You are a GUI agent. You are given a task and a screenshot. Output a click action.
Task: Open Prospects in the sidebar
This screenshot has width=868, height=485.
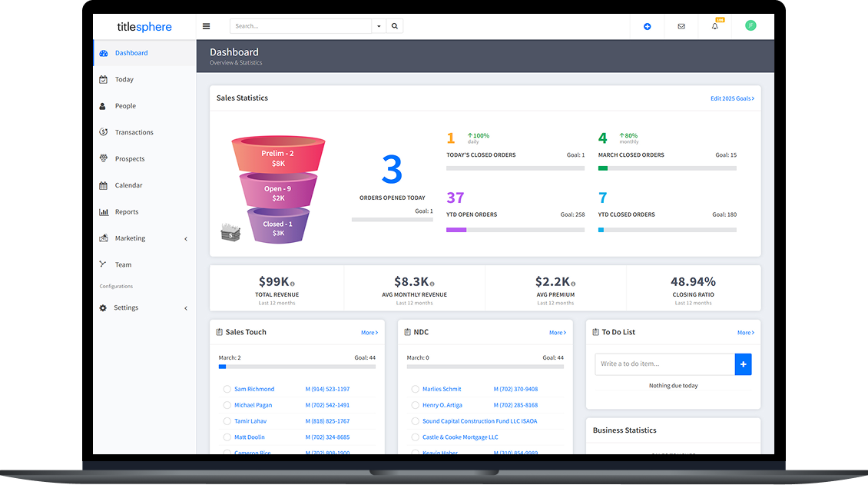point(144,159)
